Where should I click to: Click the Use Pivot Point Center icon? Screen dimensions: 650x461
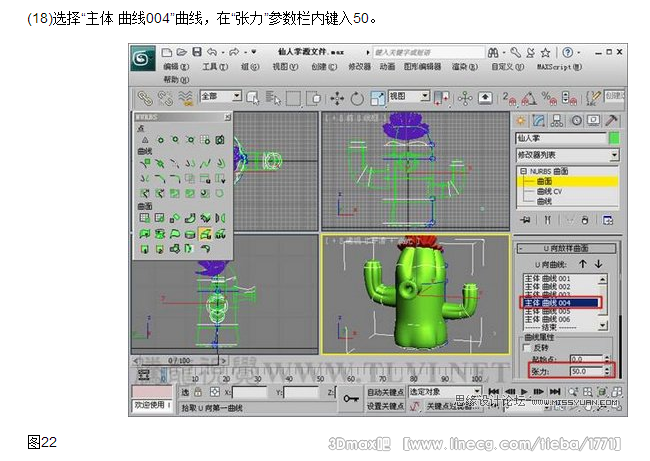[441, 98]
